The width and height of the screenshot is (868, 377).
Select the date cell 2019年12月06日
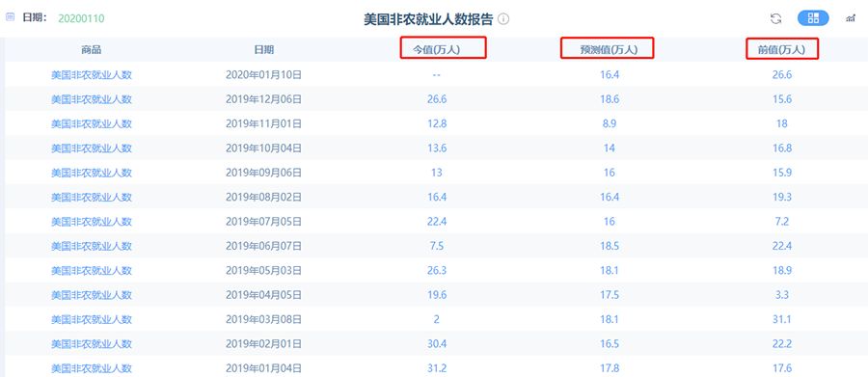coord(263,99)
